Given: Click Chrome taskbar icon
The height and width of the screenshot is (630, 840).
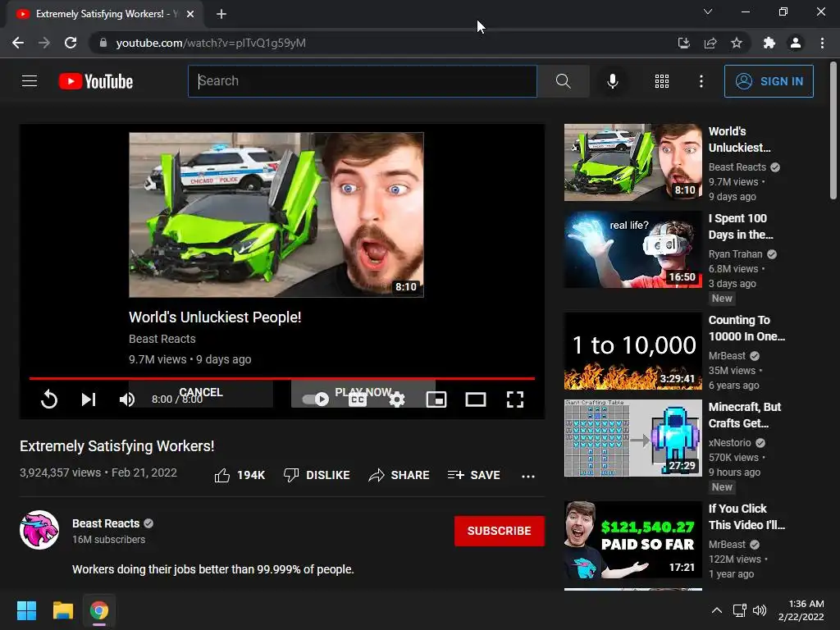Looking at the screenshot, I should [99, 610].
